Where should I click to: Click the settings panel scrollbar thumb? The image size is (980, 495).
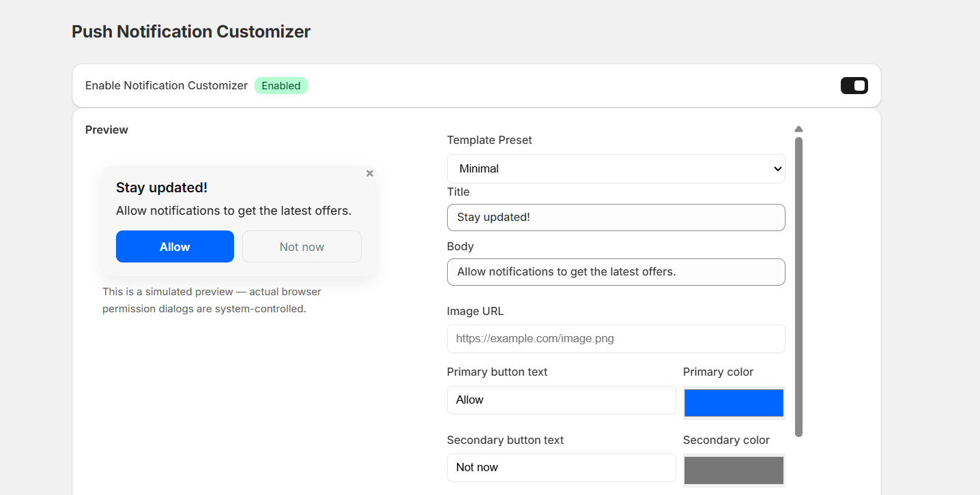tap(798, 286)
